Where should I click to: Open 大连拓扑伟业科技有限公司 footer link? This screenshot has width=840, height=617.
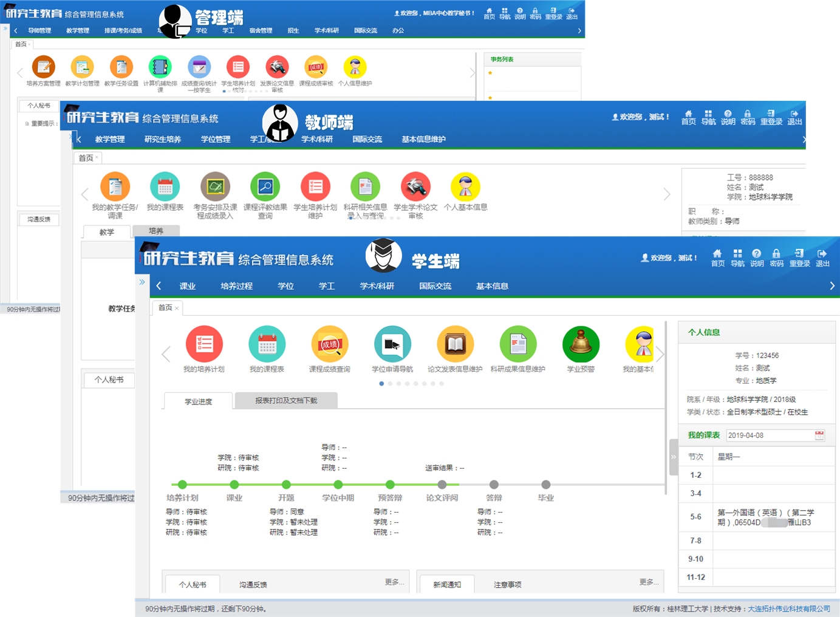tap(788, 608)
